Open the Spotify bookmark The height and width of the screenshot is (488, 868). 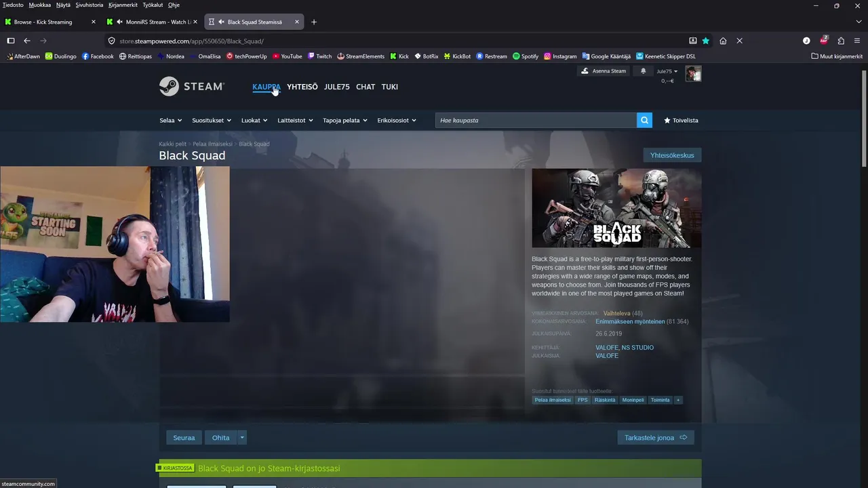coord(526,56)
